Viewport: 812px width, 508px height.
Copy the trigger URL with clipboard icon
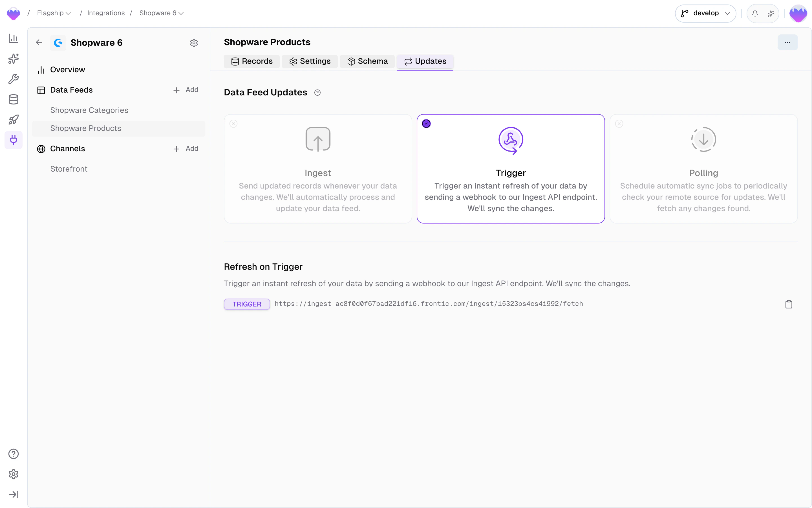point(789,304)
